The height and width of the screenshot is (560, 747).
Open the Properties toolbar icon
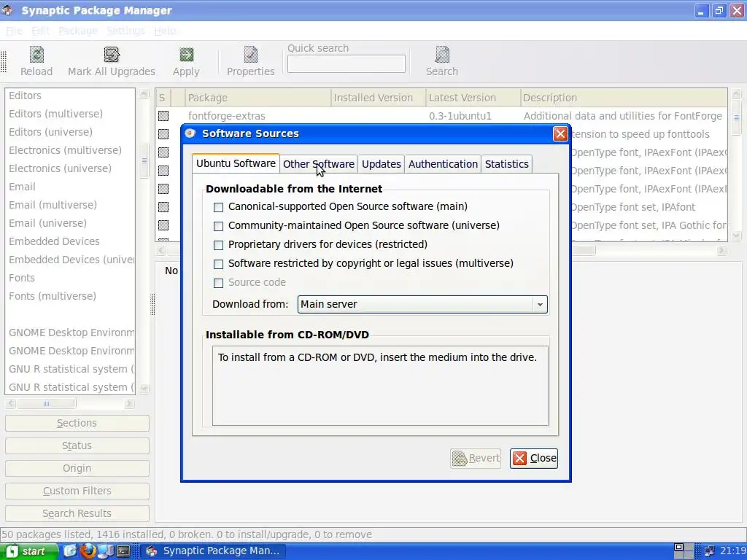tap(251, 55)
